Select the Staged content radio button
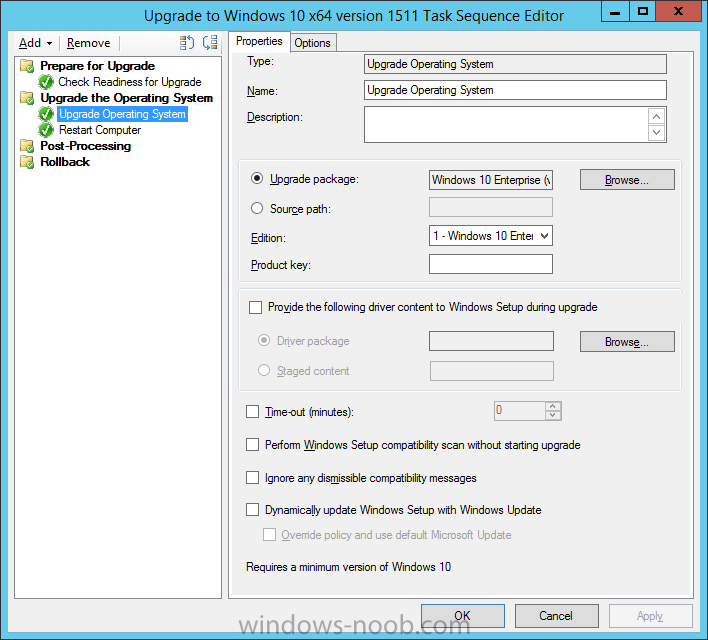The height and width of the screenshot is (640, 708). pos(264,370)
